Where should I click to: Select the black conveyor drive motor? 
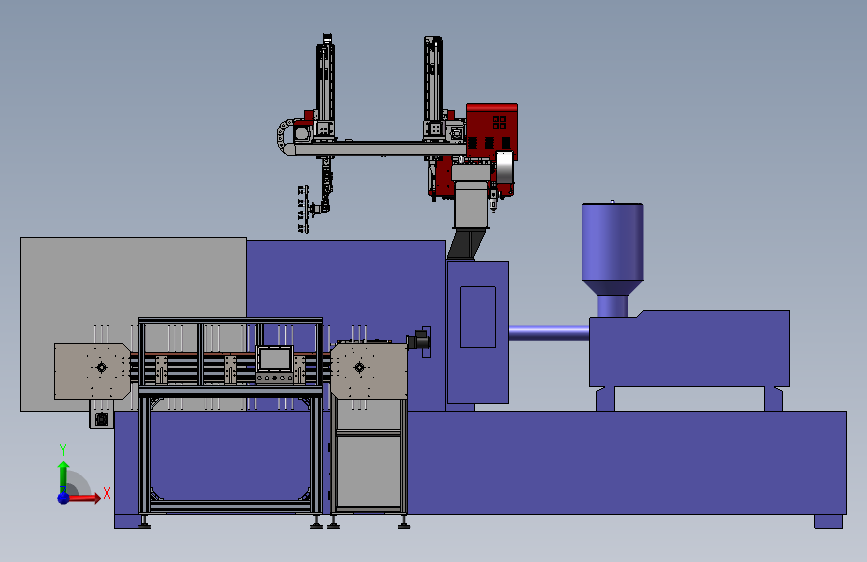[x=419, y=340]
